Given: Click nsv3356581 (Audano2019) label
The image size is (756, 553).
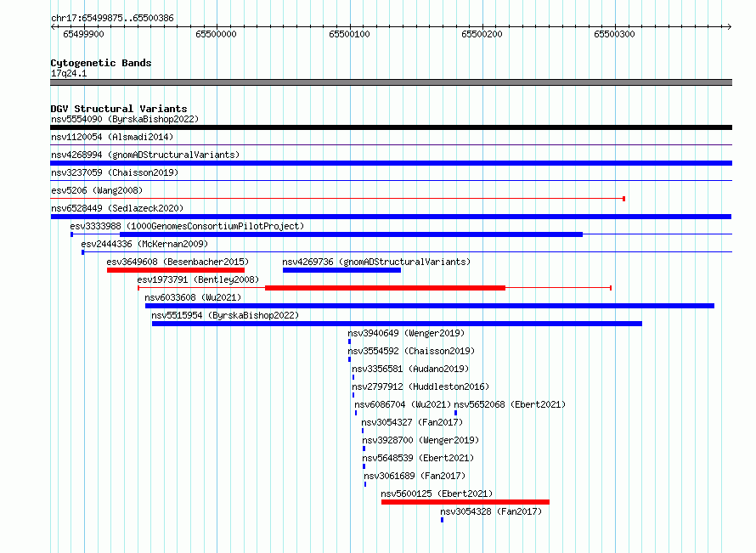Looking at the screenshot, I should [410, 369].
